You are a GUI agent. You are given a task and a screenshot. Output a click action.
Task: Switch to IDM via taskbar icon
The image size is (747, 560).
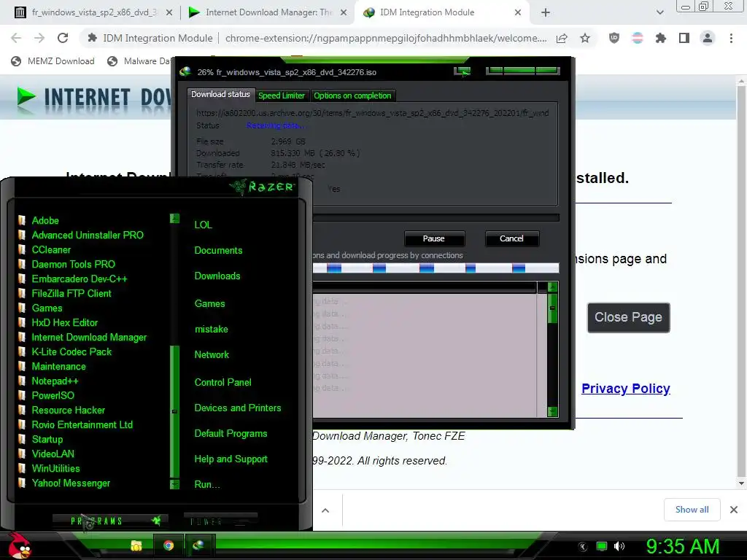point(198,545)
